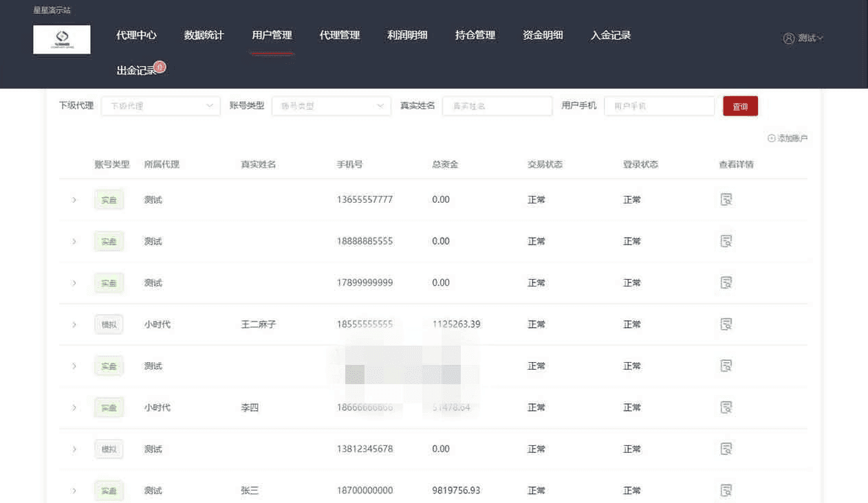Click the 添加账户 link
This screenshot has height=503, width=868.
pos(788,139)
